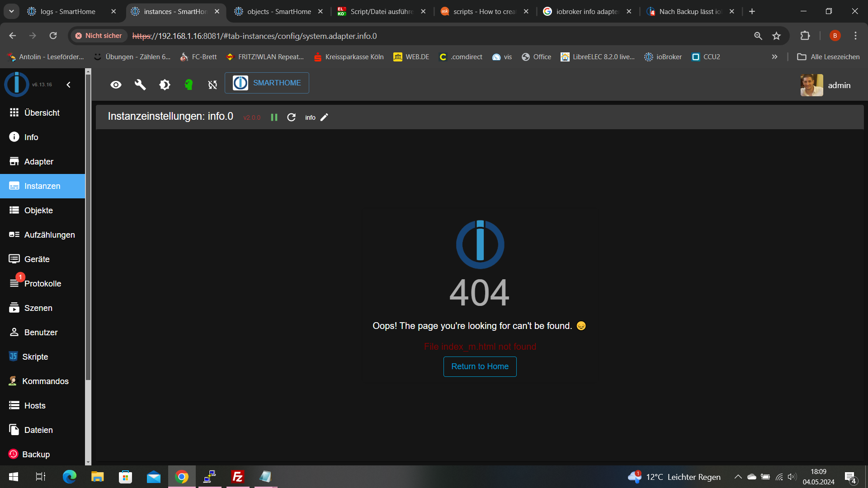
Task: Open the browser tab list dropdown
Action: 11,11
